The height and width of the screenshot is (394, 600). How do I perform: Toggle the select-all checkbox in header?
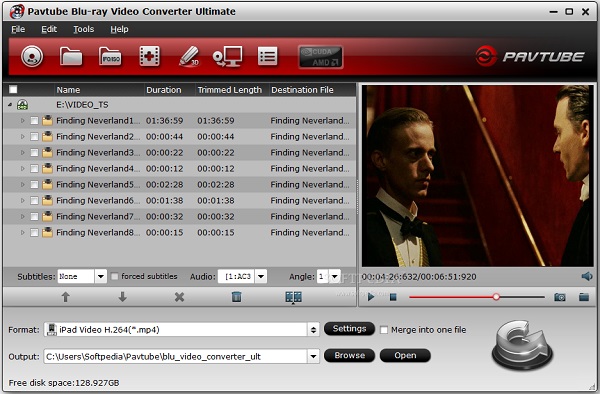pos(13,90)
